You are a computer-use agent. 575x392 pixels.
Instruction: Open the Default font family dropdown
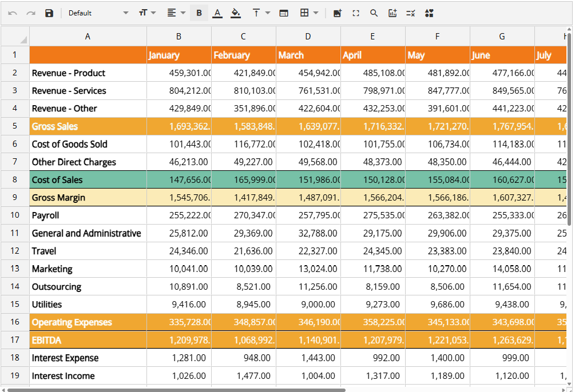tap(98, 13)
